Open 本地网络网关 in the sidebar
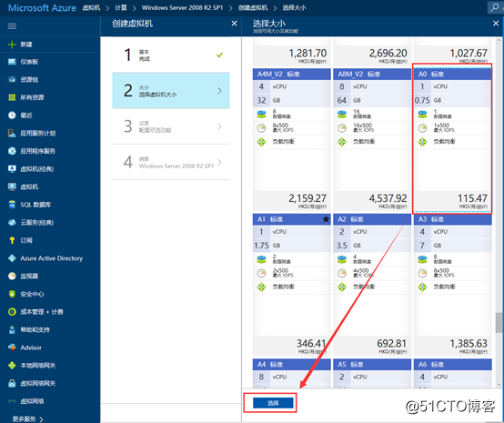This screenshot has width=504, height=423. tap(32, 366)
